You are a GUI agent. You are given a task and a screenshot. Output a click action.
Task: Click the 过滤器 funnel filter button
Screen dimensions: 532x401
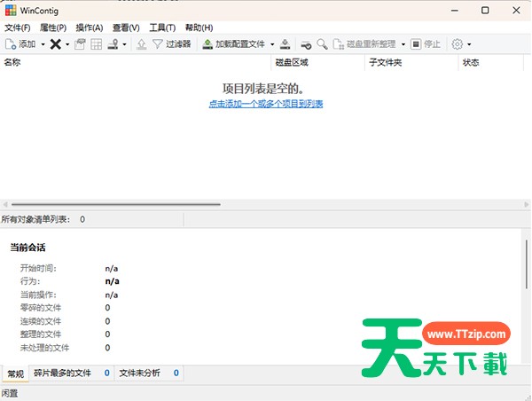[x=172, y=44]
